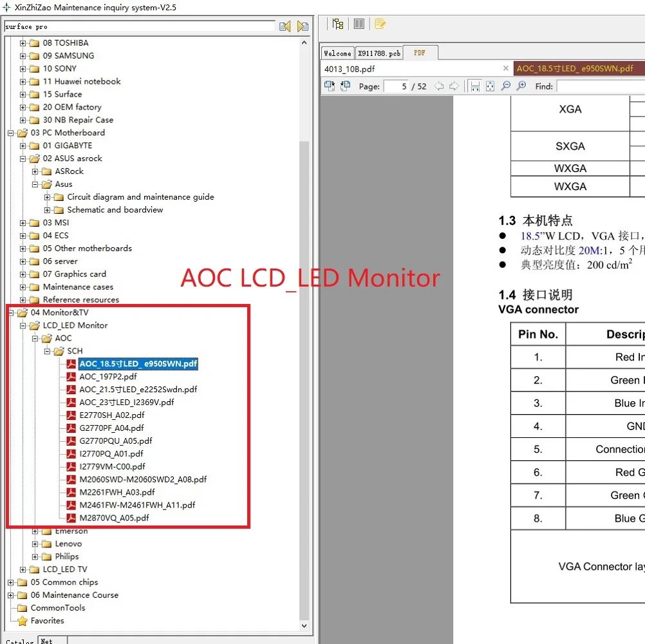Expand Schematic and boardview folder
The image size is (645, 644).
coord(47,211)
